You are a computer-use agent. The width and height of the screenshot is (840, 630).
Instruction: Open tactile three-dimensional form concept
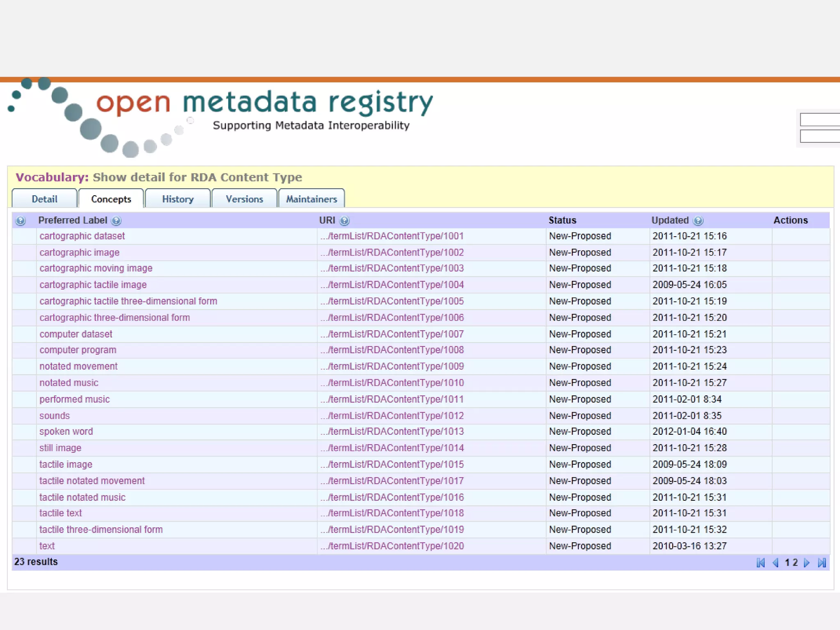[x=101, y=530]
